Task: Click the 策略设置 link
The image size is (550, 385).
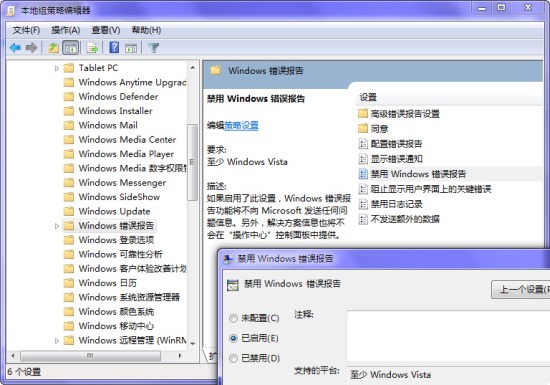Action: [241, 125]
